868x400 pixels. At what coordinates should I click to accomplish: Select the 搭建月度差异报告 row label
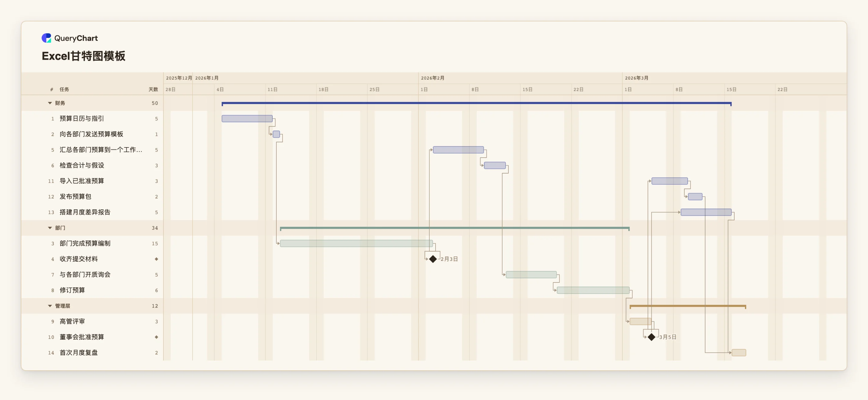[x=85, y=212]
